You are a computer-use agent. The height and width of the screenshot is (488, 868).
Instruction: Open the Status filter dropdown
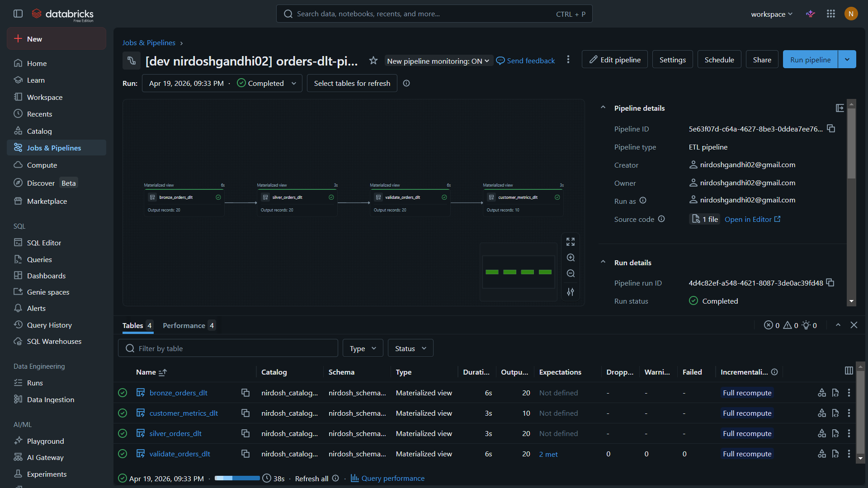(x=410, y=348)
